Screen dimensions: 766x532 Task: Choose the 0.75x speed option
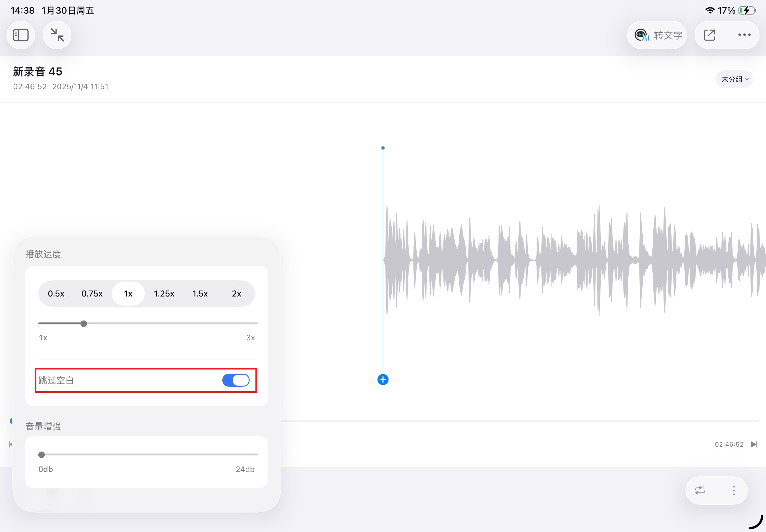pyautogui.click(x=92, y=294)
